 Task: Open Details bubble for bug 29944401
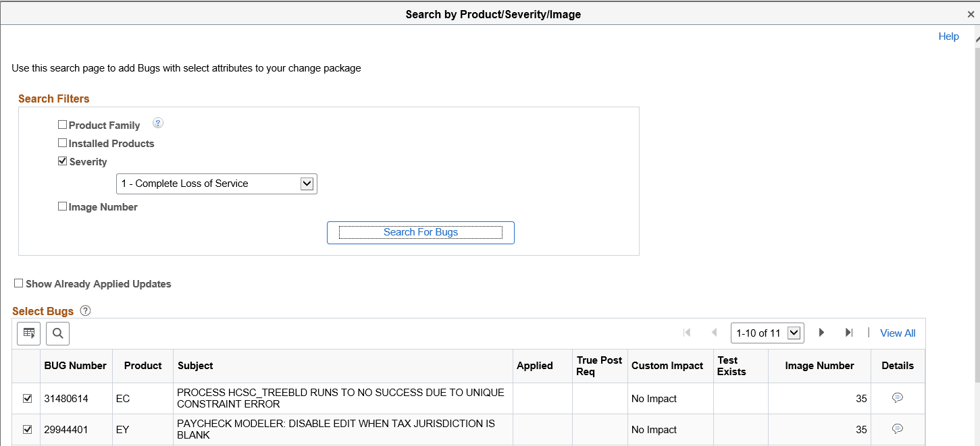tap(898, 429)
